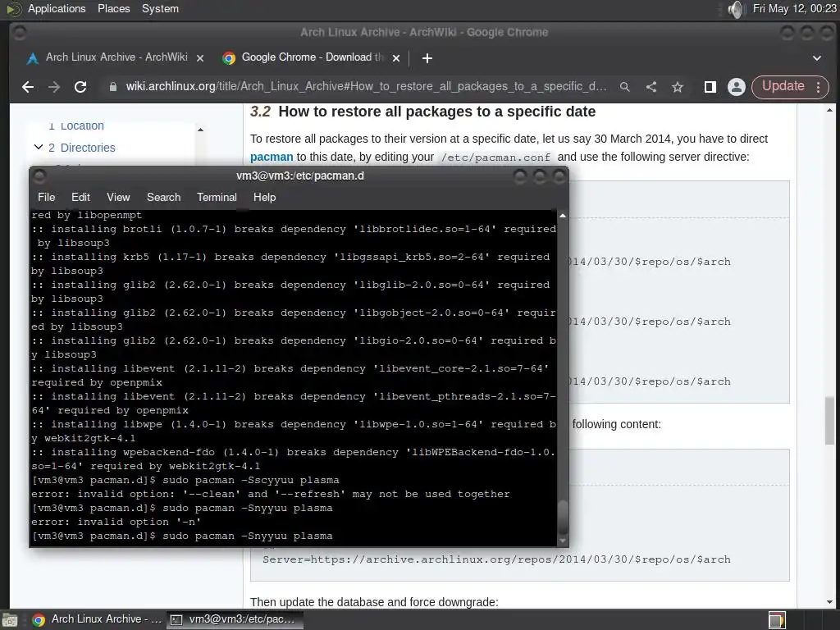Image resolution: width=840 pixels, height=630 pixels.
Task: Click the Update button in Chrome
Action: click(x=783, y=86)
